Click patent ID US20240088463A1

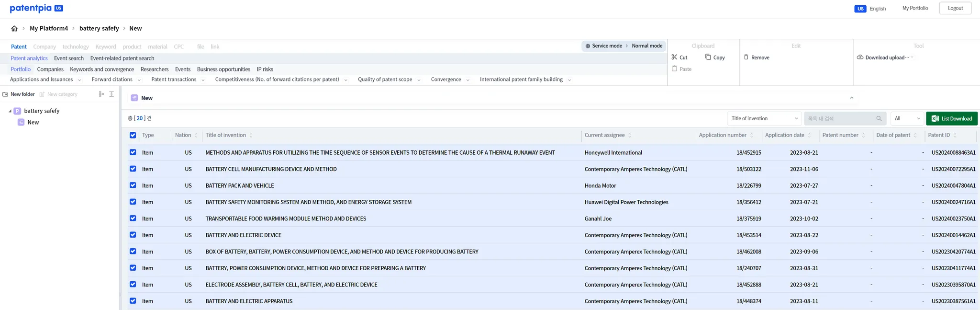click(x=953, y=153)
